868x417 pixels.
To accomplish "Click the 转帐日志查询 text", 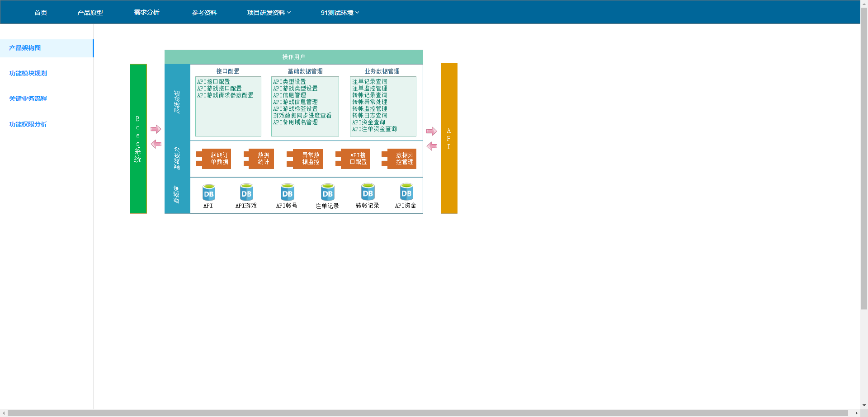I will coord(370,116).
